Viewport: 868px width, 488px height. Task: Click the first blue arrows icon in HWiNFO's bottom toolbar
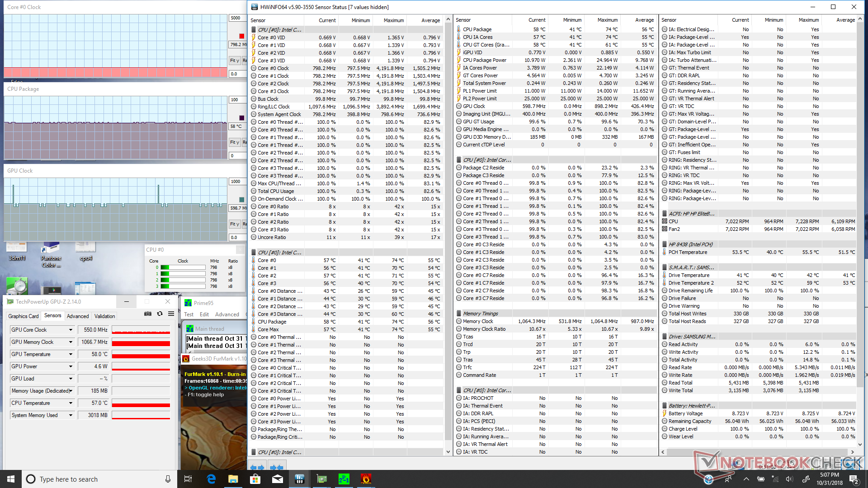tap(257, 467)
